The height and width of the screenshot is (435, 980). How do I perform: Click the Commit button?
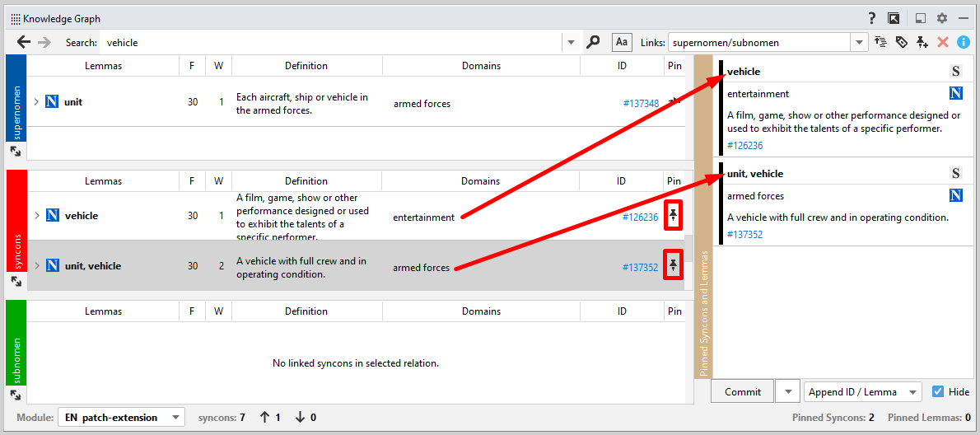click(742, 392)
